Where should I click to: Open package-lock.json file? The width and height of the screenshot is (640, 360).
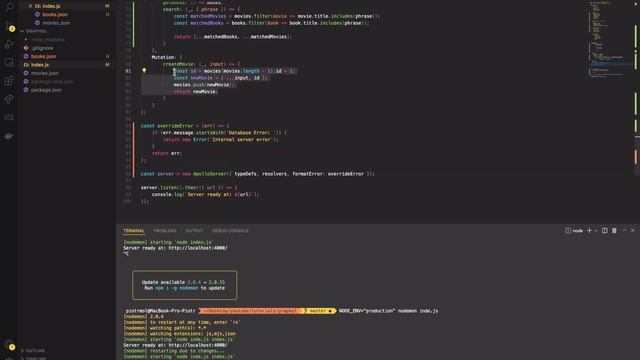(x=52, y=82)
